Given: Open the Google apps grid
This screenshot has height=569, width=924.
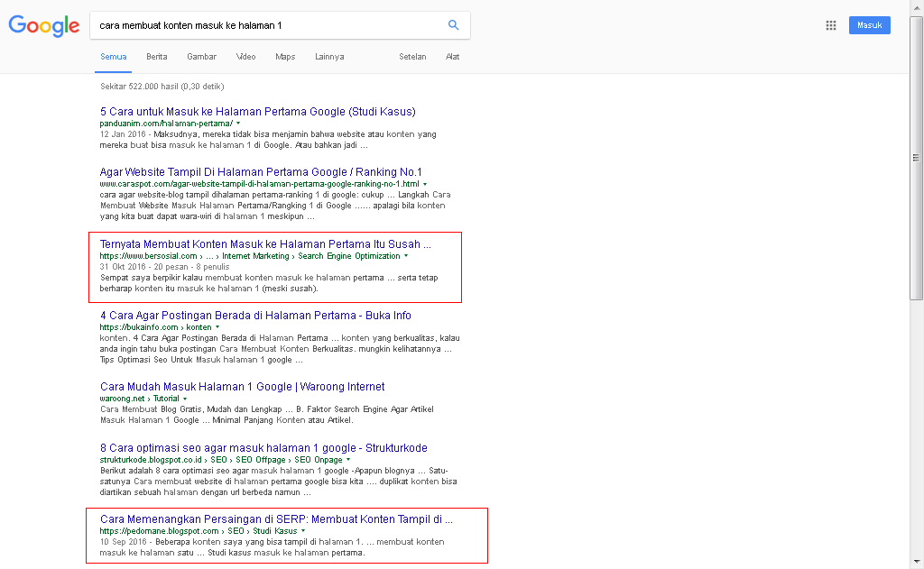Looking at the screenshot, I should click(x=831, y=25).
